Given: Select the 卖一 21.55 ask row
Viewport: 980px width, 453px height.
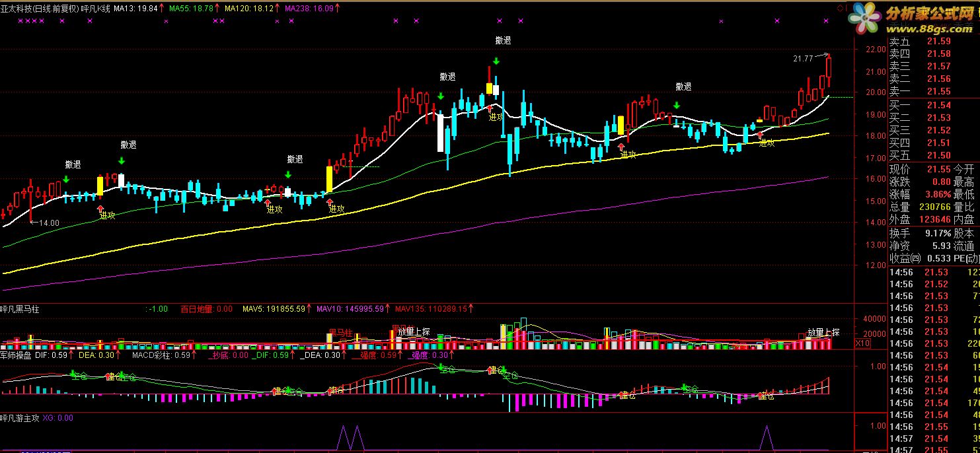Looking at the screenshot, I should (x=920, y=92).
